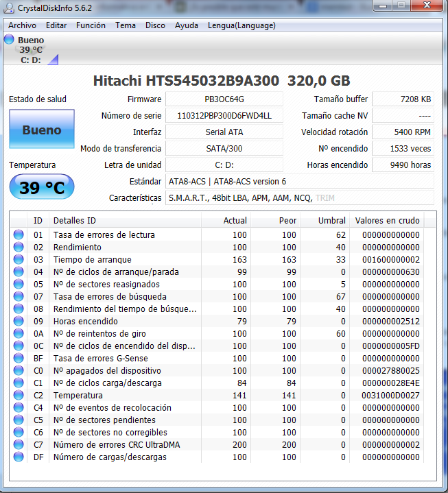The height and width of the screenshot is (493, 448).
Task: Click status circle for Nº de sectores no corregibles
Action: click(x=19, y=432)
